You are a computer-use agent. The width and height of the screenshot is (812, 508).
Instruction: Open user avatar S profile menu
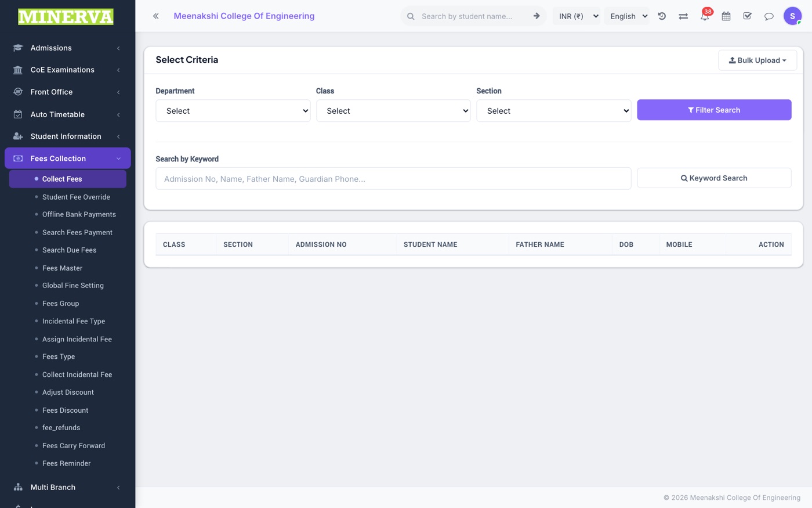[792, 16]
